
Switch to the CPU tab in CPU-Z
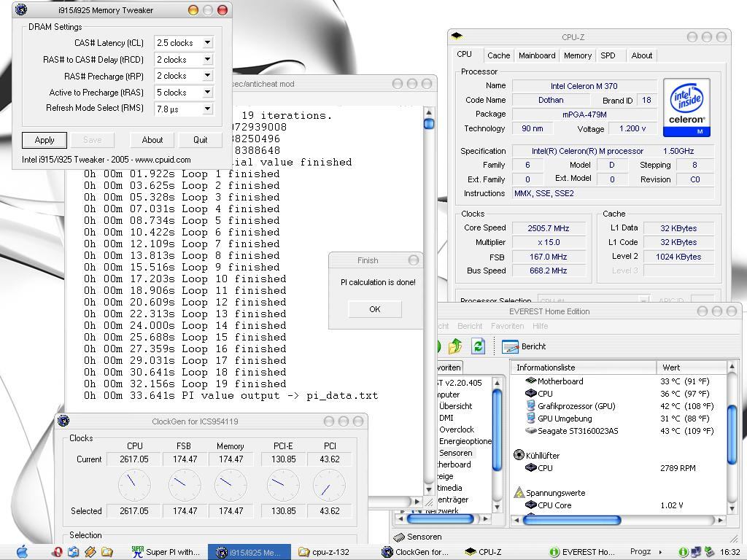coord(464,54)
